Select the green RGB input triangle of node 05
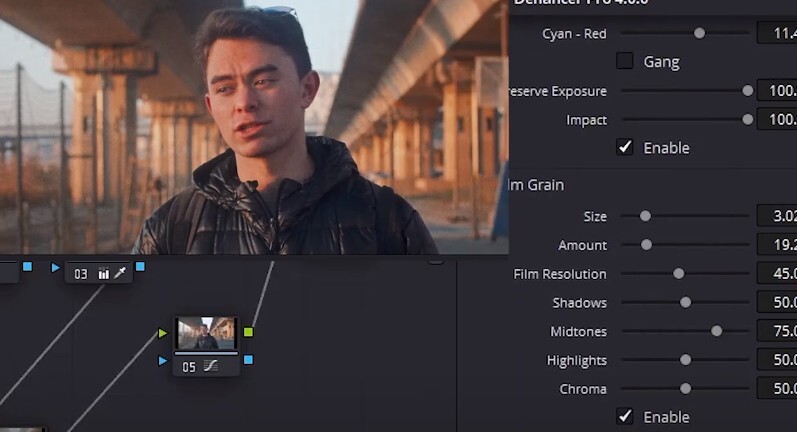This screenshot has width=797, height=432. [x=163, y=332]
